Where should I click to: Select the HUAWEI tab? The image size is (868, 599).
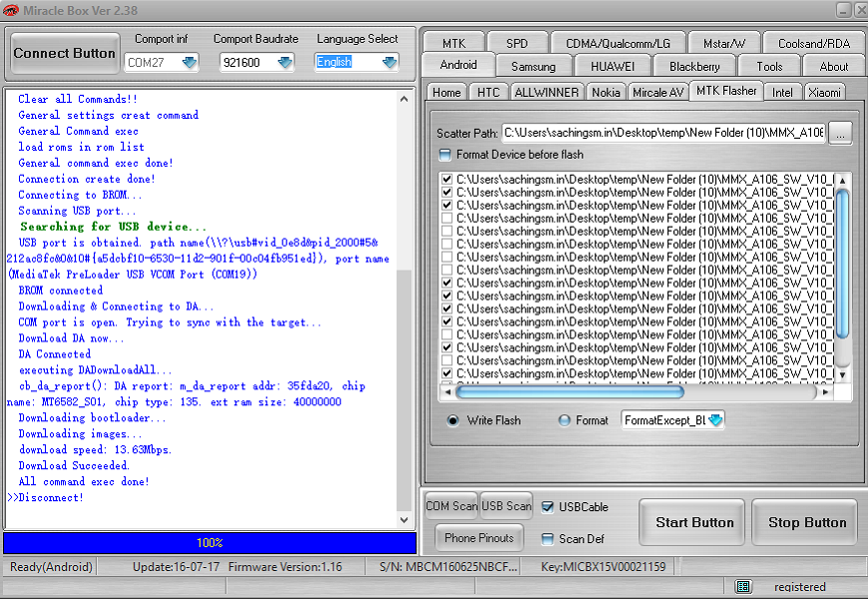tap(613, 67)
